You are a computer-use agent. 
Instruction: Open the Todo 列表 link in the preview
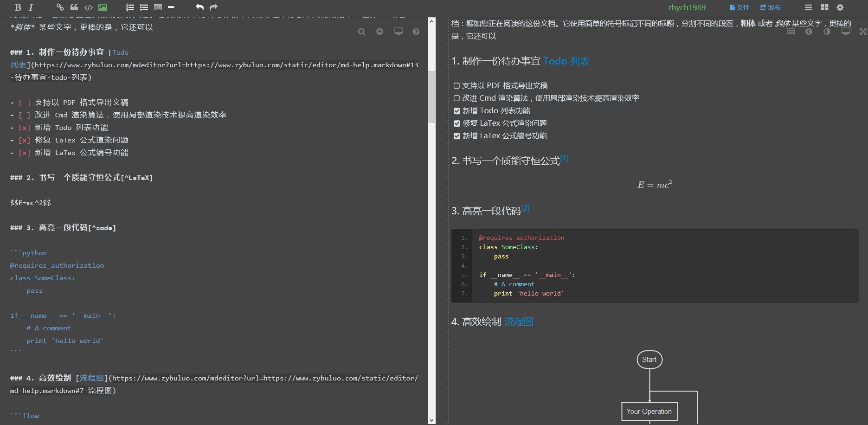pyautogui.click(x=566, y=61)
